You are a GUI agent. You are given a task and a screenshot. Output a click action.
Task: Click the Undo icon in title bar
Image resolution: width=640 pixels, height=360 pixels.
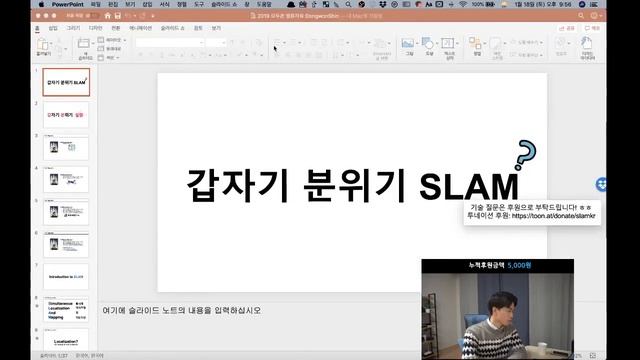pyautogui.click(x=128, y=16)
